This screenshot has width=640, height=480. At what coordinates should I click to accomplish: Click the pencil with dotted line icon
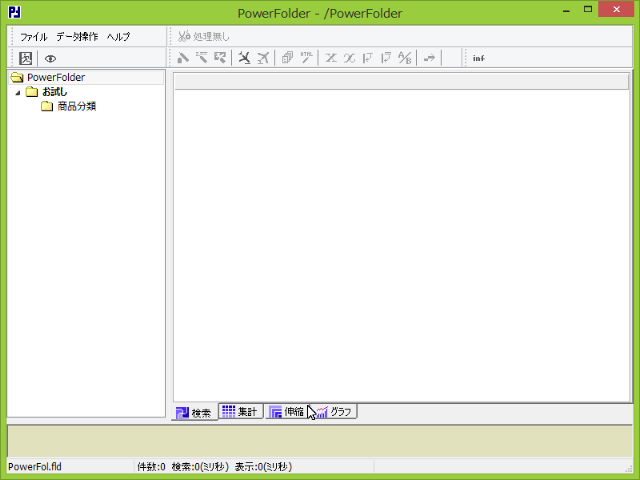[201, 58]
